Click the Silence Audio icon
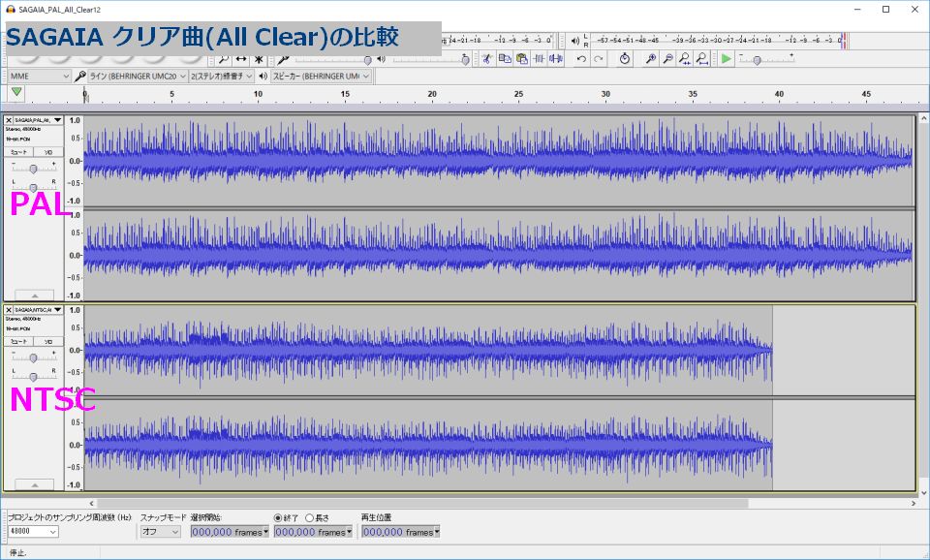The width and height of the screenshot is (930, 560). tap(556, 59)
